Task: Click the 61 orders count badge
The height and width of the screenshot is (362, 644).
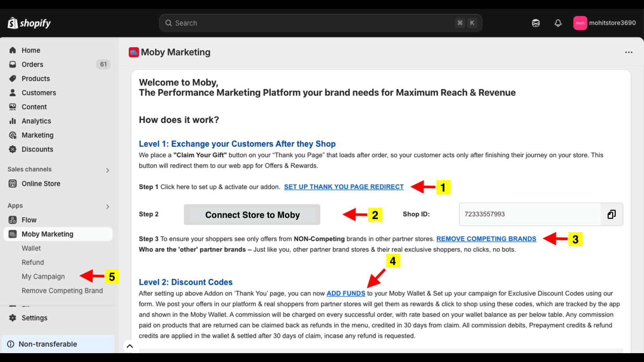Action: point(103,64)
